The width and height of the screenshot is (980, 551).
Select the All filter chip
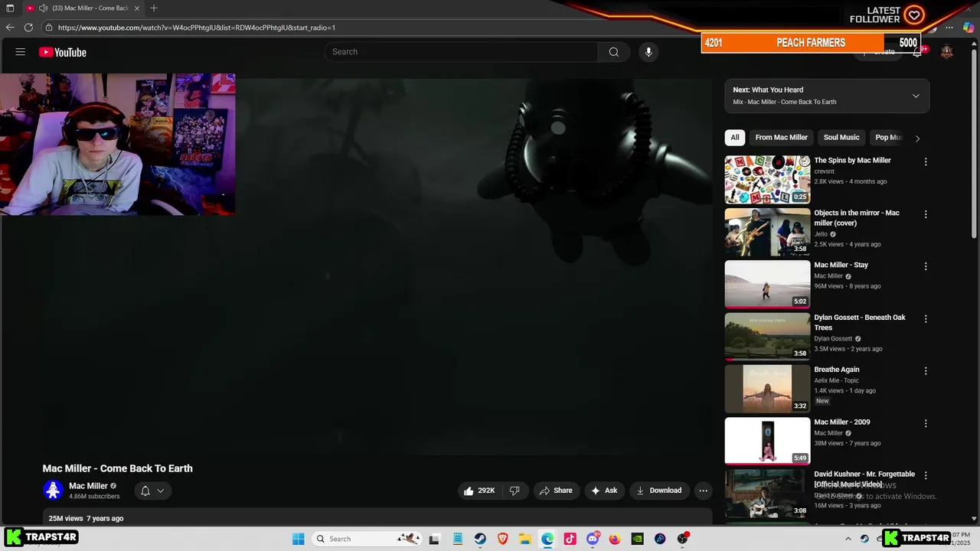tap(735, 138)
